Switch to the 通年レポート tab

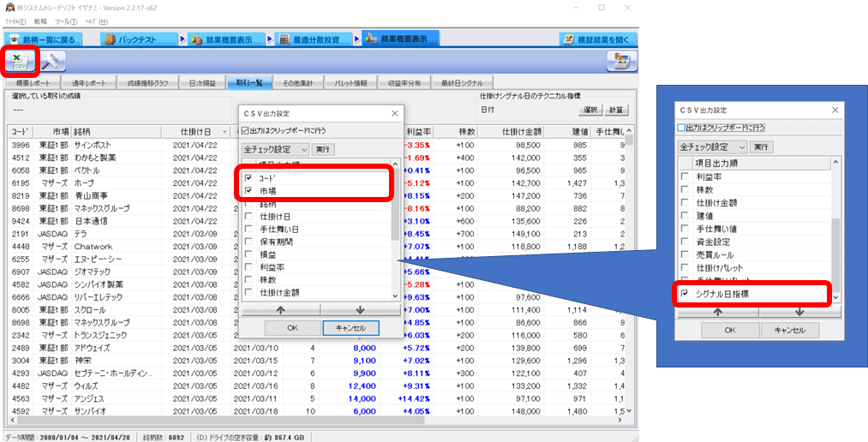click(88, 83)
